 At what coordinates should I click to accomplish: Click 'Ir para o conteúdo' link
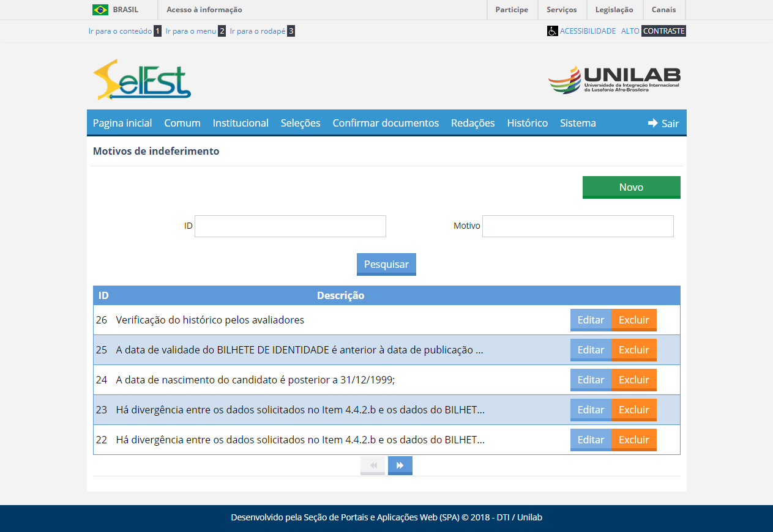[120, 31]
